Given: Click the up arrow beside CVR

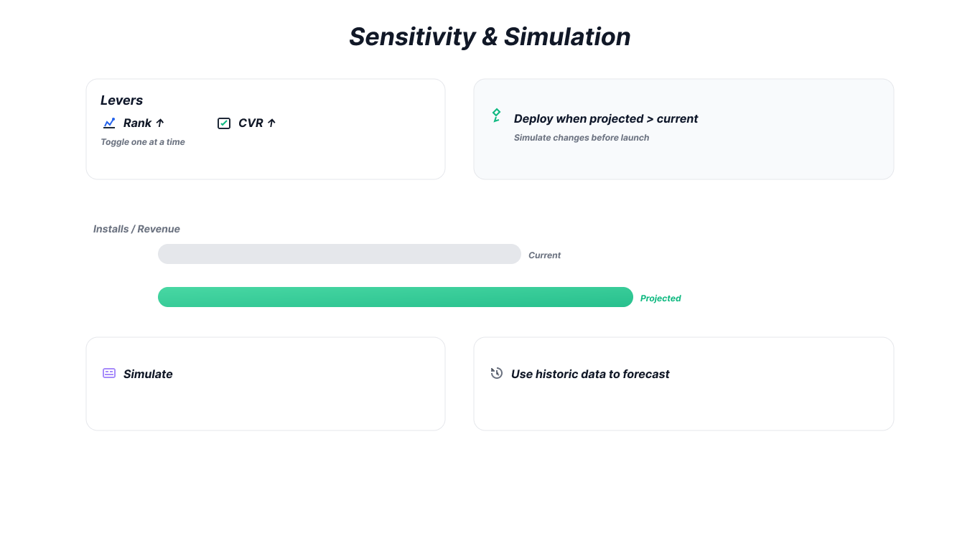Looking at the screenshot, I should click(271, 123).
